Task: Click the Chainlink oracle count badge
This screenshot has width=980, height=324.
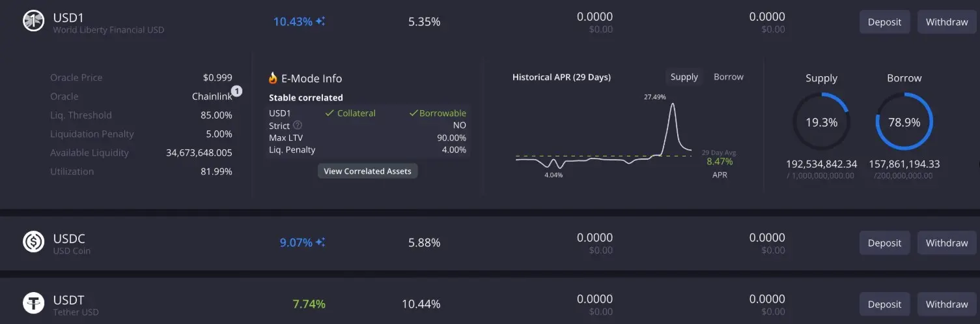Action: point(237,91)
